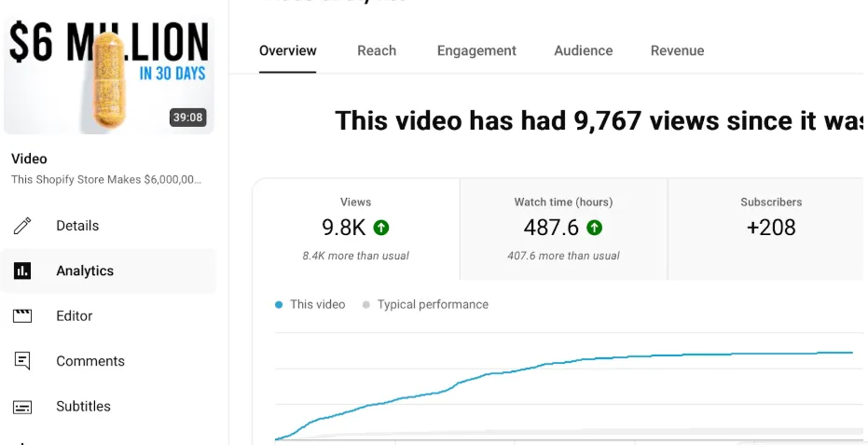Click the pencil Details icon
868x445 pixels.
(x=22, y=226)
